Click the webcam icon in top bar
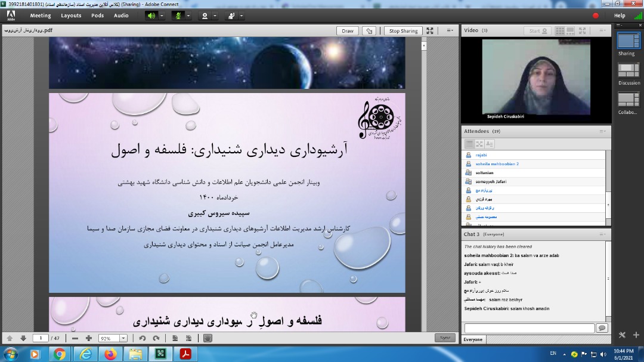The width and height of the screenshot is (644, 362). pos(205,16)
